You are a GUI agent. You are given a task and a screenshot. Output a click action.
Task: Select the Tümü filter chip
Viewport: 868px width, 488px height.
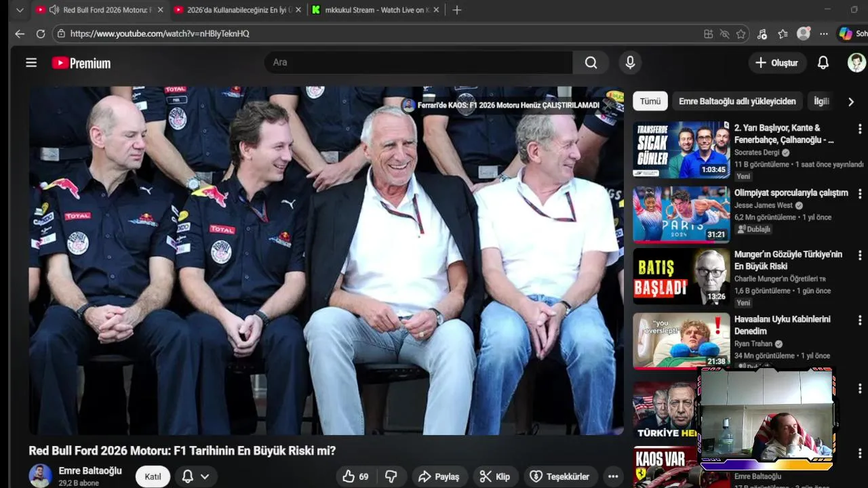point(650,101)
